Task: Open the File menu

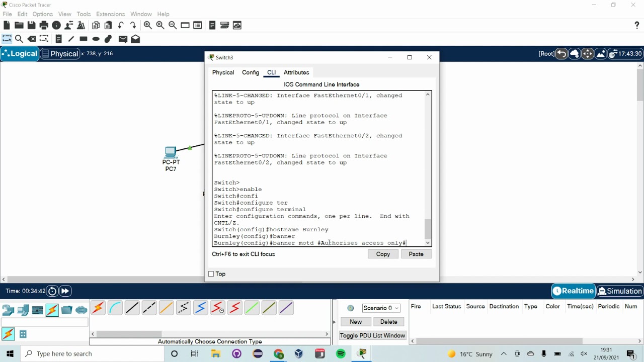Action: coord(7,14)
